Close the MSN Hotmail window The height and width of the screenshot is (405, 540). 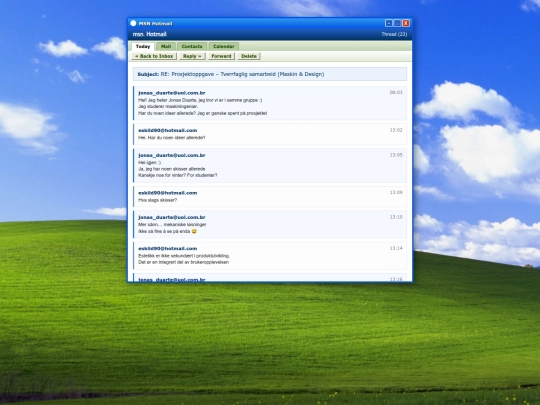pos(406,23)
